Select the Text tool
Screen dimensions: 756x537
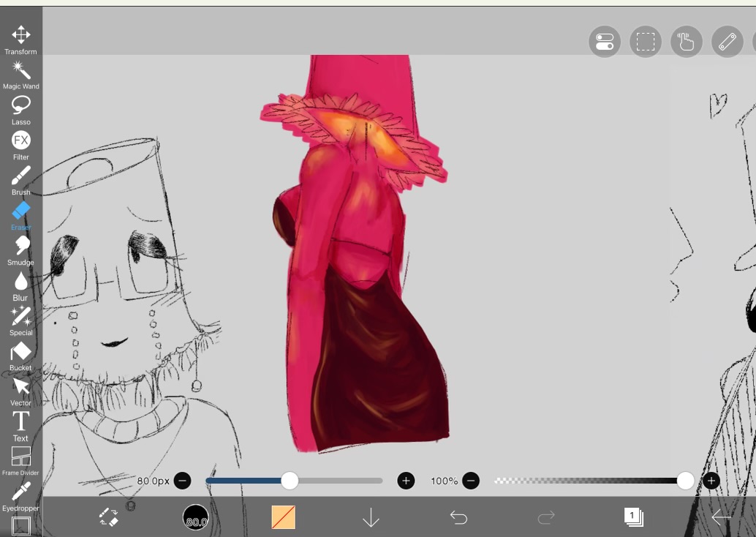click(20, 427)
